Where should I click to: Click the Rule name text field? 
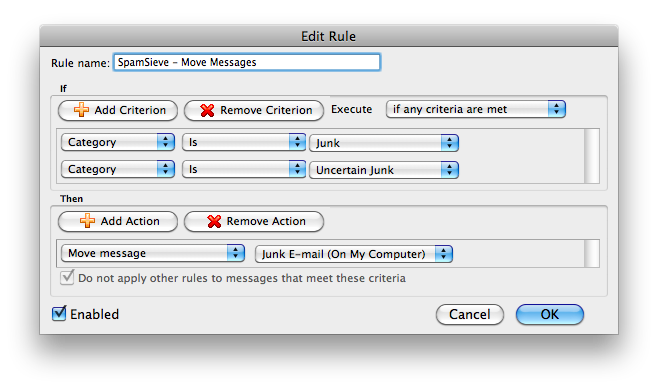247,62
